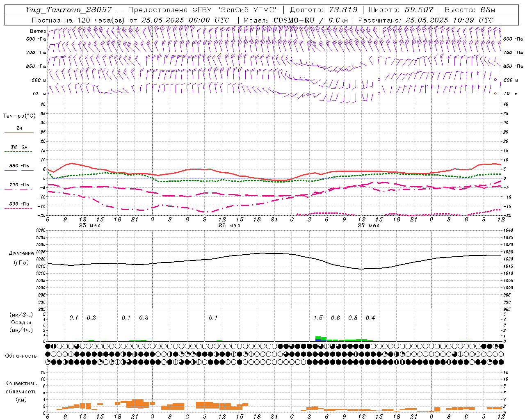
Task: Click the Ветер wind panel label
Action: 38,31
